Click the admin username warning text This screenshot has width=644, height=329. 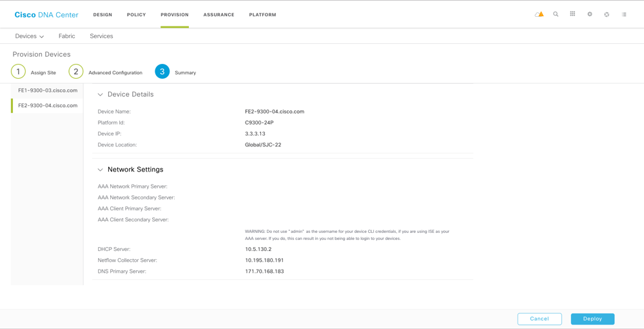pyautogui.click(x=347, y=235)
